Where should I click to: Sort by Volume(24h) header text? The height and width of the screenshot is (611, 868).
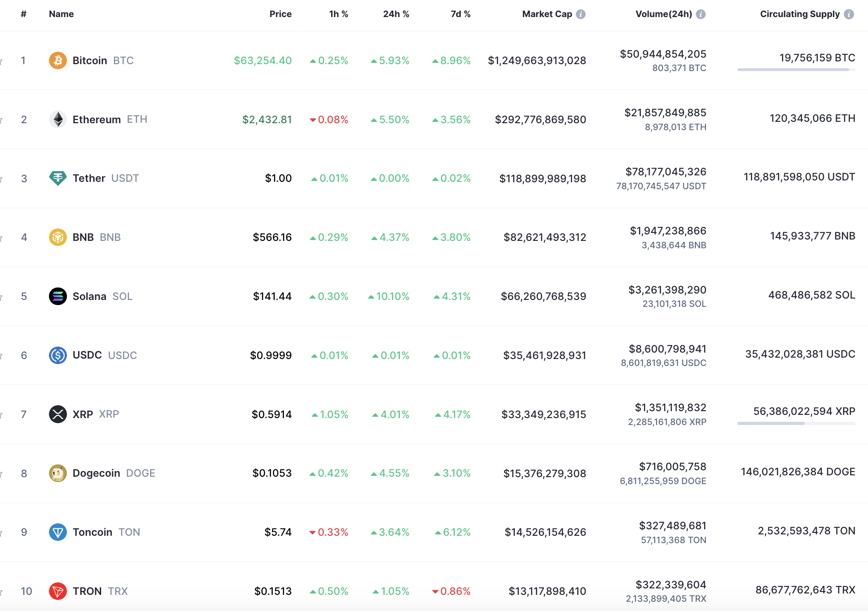coord(664,14)
